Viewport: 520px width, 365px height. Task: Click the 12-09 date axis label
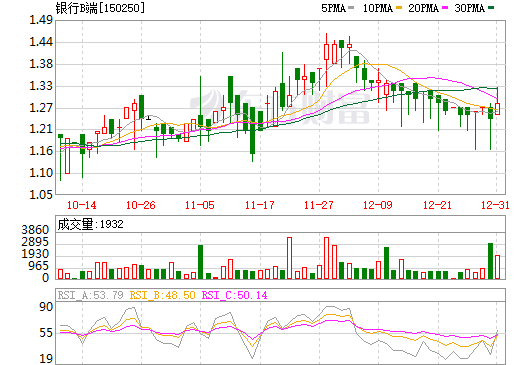click(378, 205)
